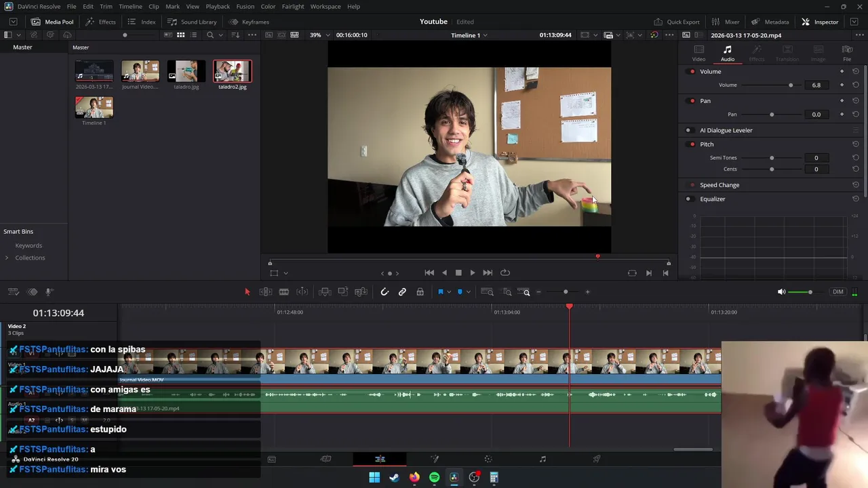
Task: Open the Keyframes panel
Action: tap(249, 22)
